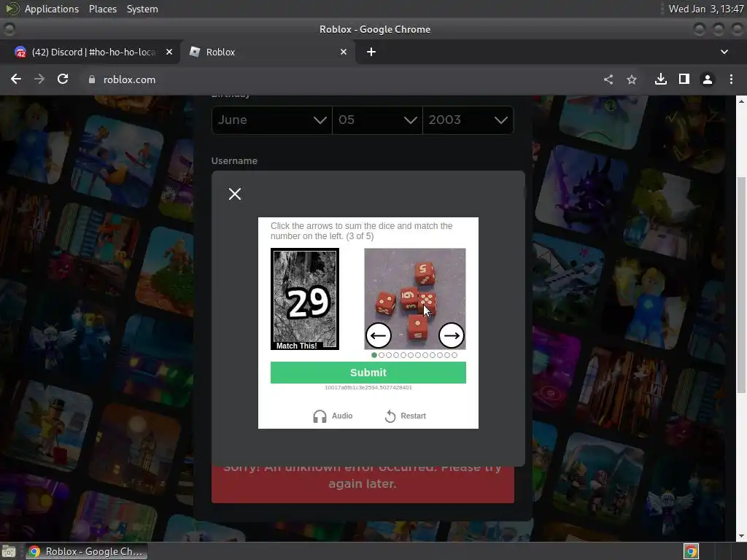Go back using the browser back arrow
Image resolution: width=747 pixels, height=560 pixels.
click(x=16, y=79)
